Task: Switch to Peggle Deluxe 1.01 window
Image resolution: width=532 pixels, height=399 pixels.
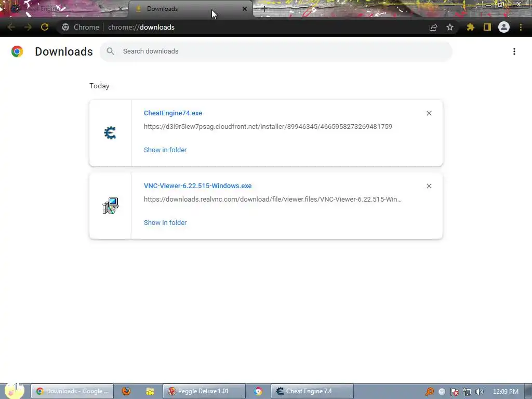Action: point(204,391)
